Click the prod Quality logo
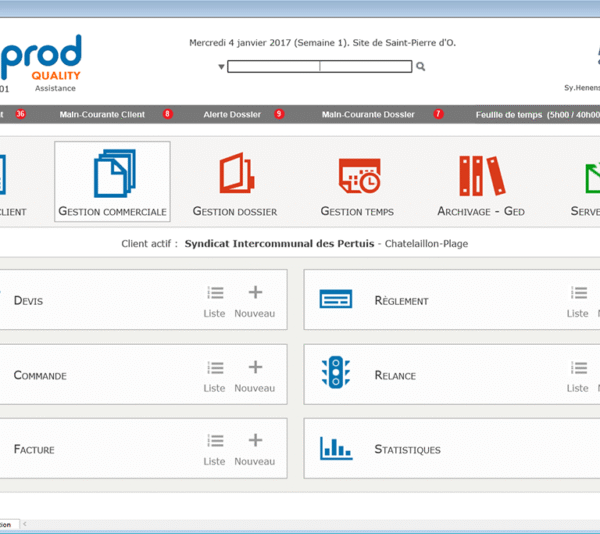This screenshot has width=600, height=534. pyautogui.click(x=41, y=57)
